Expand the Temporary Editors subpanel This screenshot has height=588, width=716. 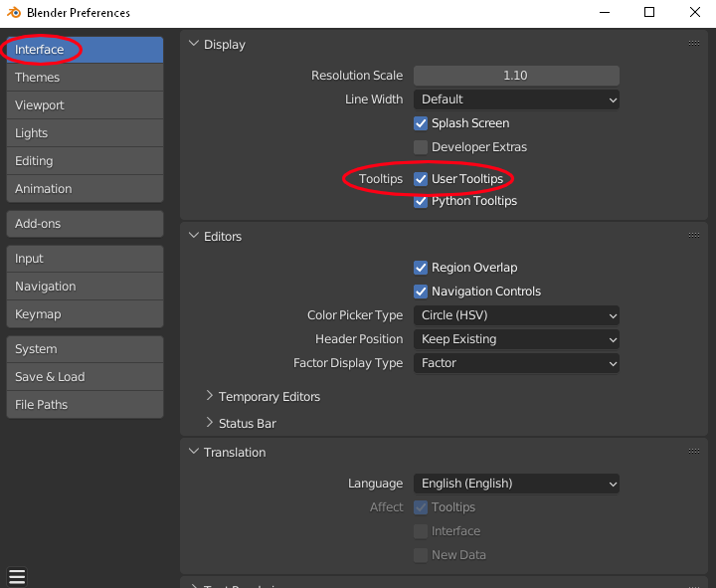[x=210, y=396]
